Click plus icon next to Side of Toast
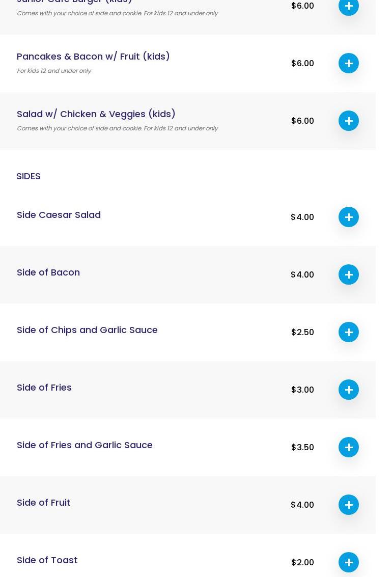The image size is (392, 577). [x=349, y=562]
